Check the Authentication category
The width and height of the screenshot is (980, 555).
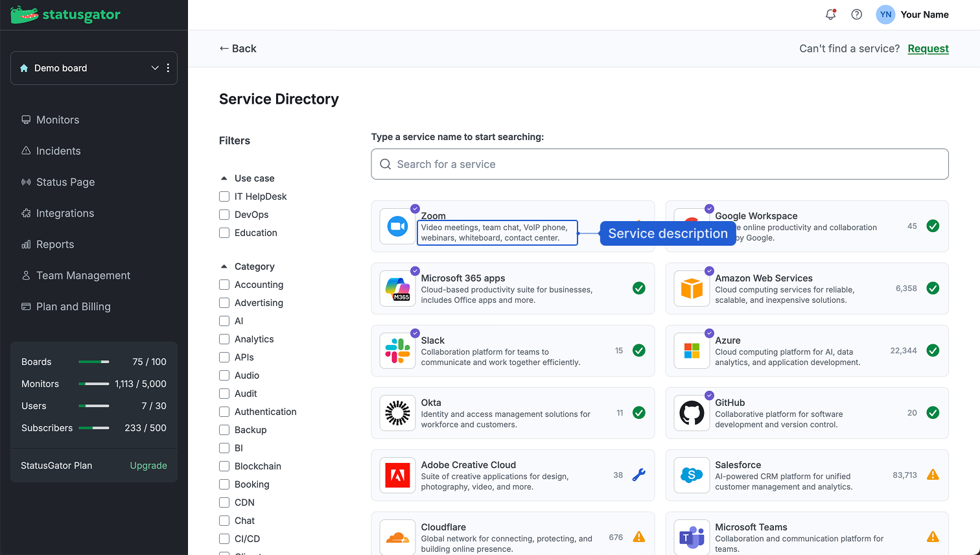[x=224, y=412]
